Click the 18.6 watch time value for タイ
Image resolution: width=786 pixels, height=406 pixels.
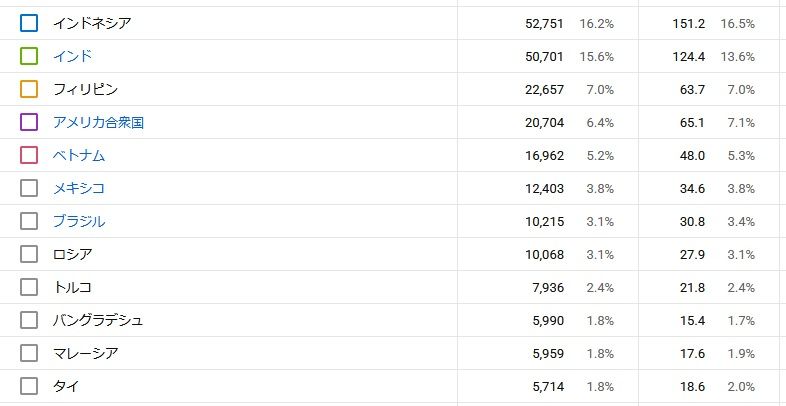691,386
